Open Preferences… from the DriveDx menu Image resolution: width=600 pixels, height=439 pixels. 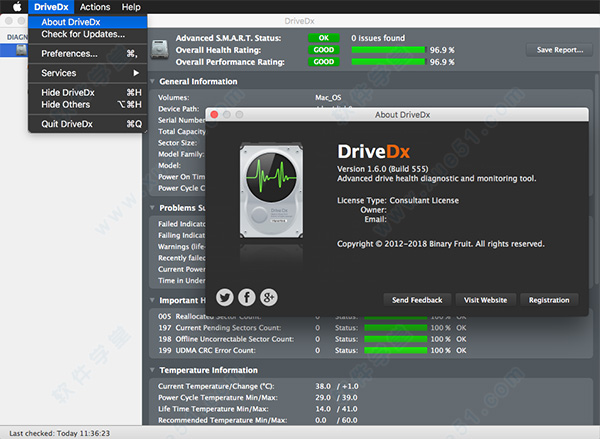[x=88, y=54]
